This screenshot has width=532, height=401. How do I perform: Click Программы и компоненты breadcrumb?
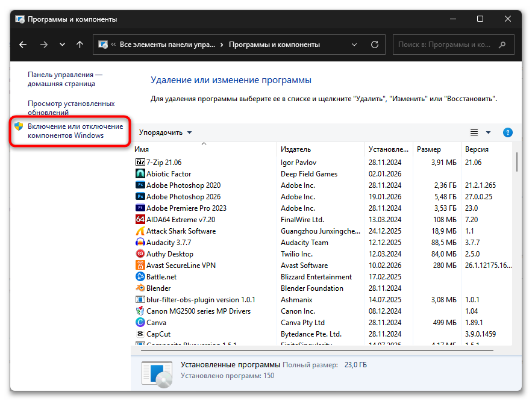pos(274,45)
